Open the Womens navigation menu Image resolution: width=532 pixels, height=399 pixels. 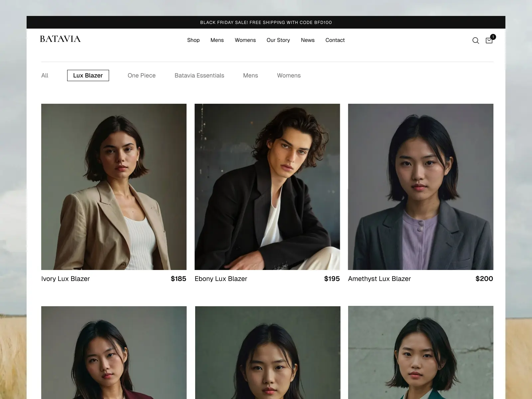click(245, 40)
